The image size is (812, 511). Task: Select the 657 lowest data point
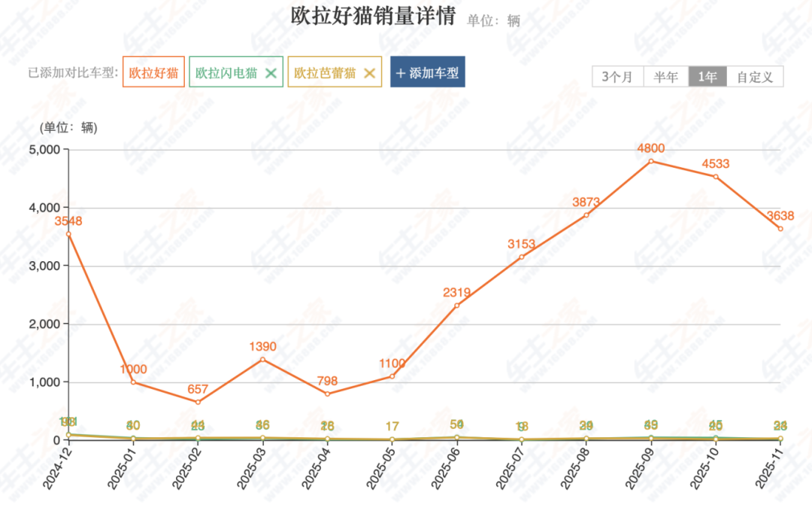[x=198, y=402]
